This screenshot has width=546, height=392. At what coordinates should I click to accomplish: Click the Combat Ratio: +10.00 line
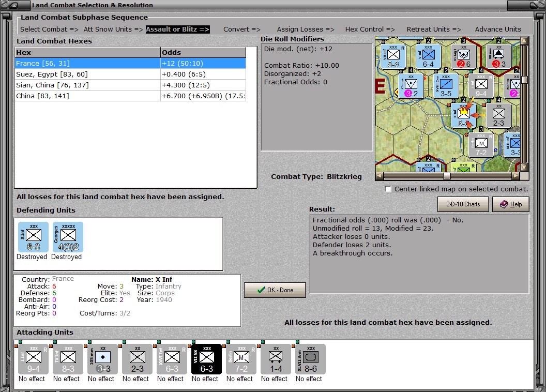coord(301,66)
